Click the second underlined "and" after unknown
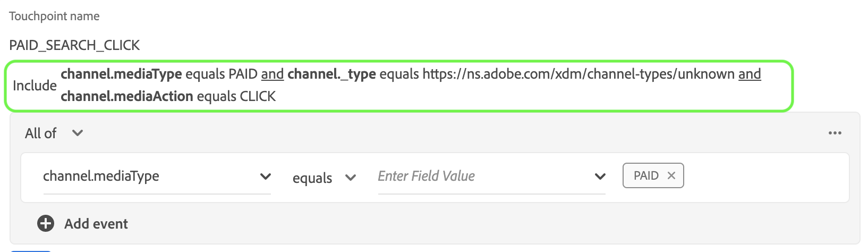Screen dimensions: 868x252 pos(750,74)
